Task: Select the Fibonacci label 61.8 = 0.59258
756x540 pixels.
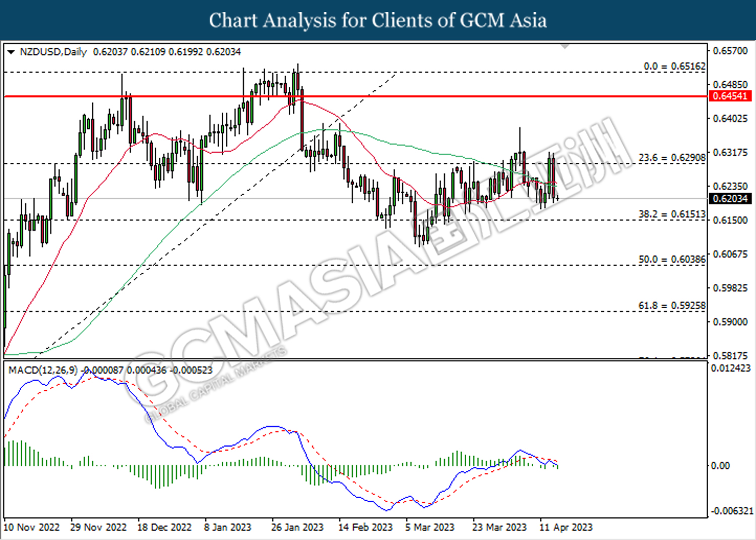Action: [x=672, y=306]
